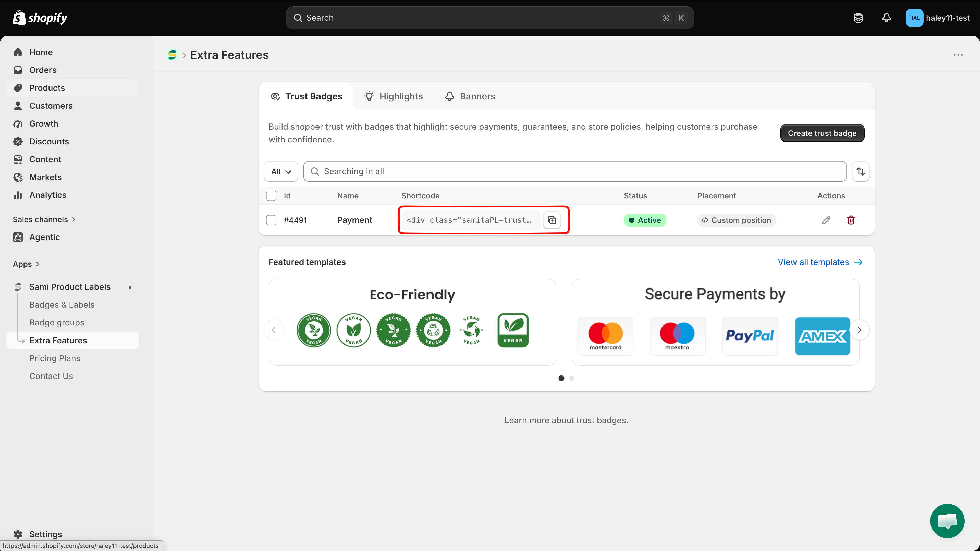The height and width of the screenshot is (551, 980).
Task: Select the Trust Badges tab
Action: (306, 96)
